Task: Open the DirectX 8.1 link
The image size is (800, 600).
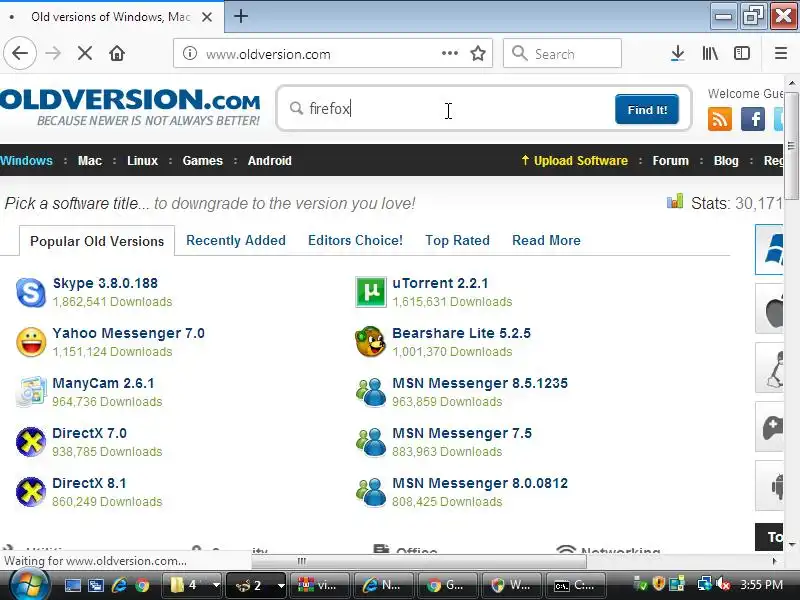Action: click(89, 483)
